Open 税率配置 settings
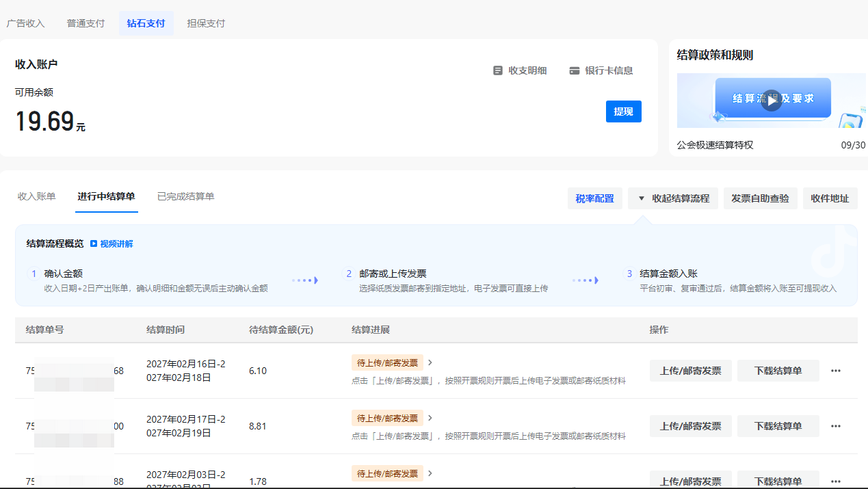 (x=594, y=198)
